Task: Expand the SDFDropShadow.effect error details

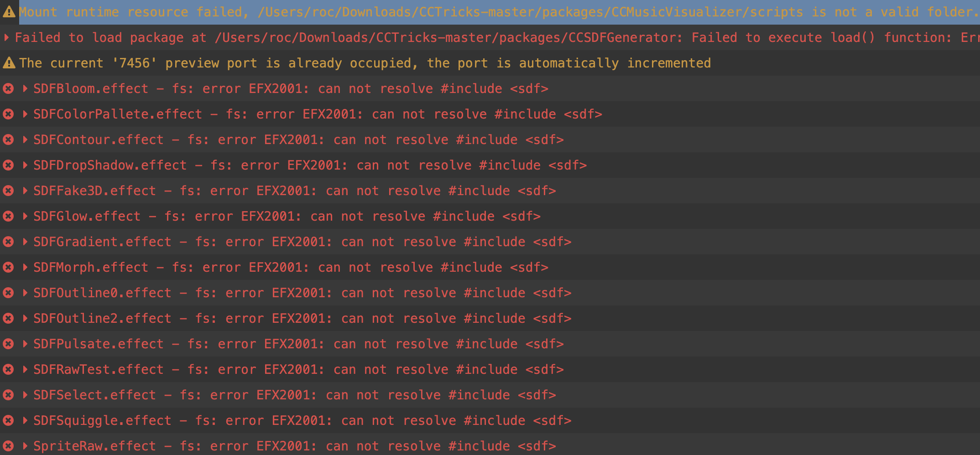Action: [x=25, y=165]
